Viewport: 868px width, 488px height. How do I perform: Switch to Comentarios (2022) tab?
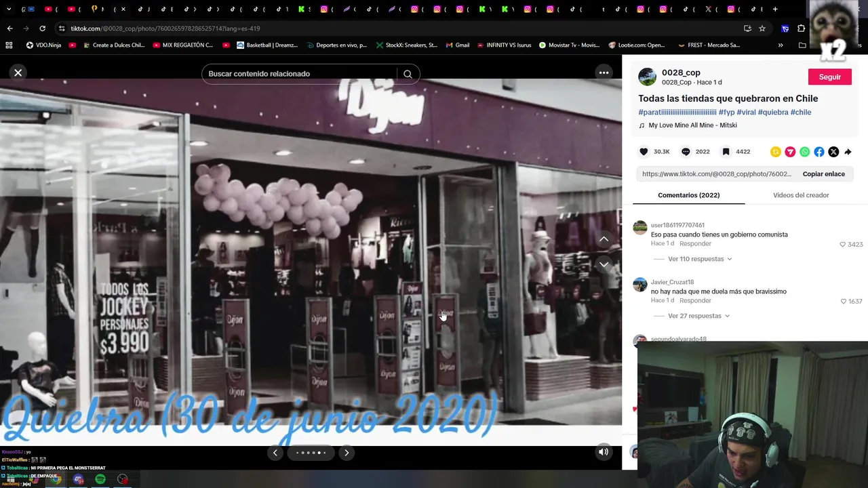coord(688,195)
